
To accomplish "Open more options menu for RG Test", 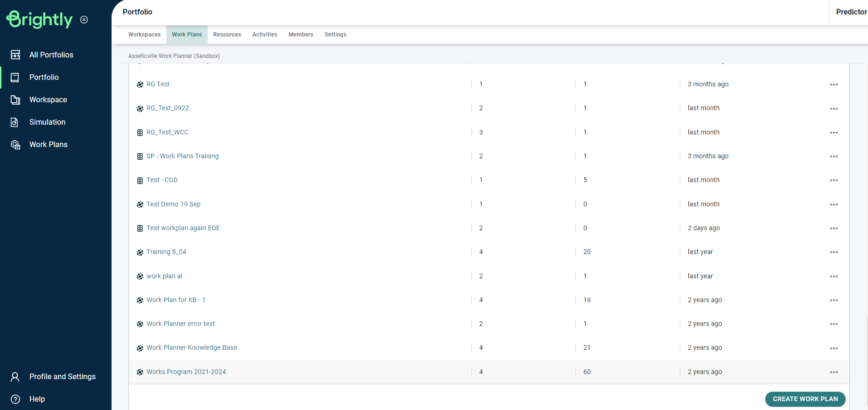I will [x=834, y=85].
